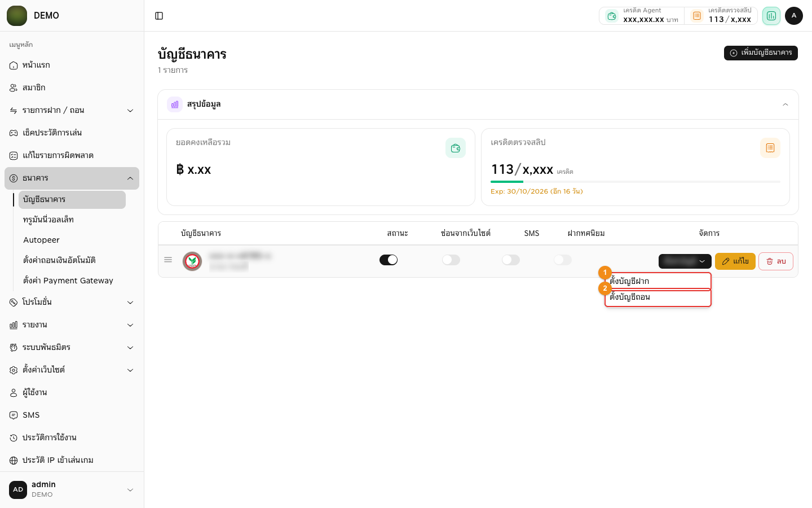Image resolution: width=812 pixels, height=508 pixels.
Task: Open หน้าแรก home page
Action: 72,65
